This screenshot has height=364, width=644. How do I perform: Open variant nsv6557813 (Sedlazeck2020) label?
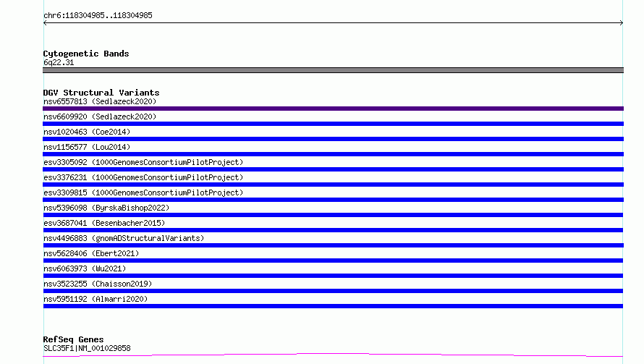click(100, 101)
